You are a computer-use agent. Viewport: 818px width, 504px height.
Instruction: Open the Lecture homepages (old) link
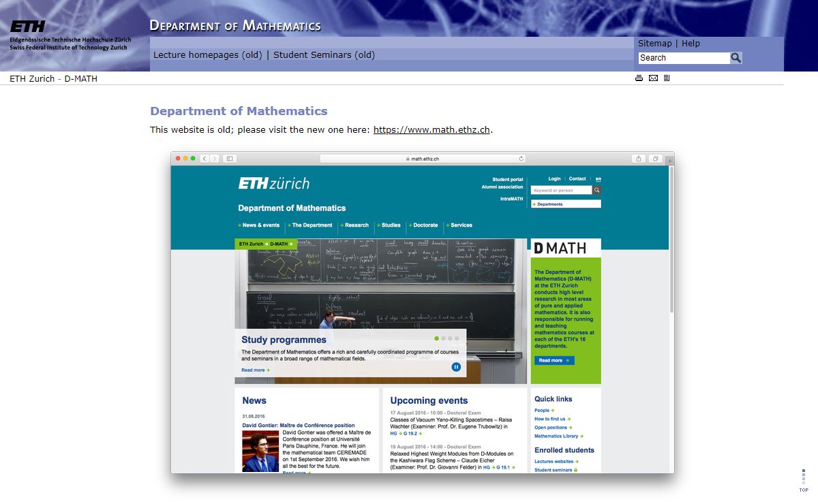click(208, 55)
